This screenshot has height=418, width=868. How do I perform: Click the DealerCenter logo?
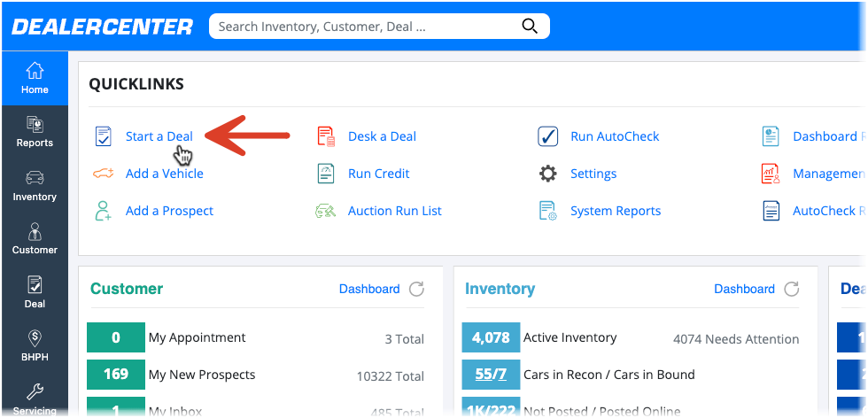[x=103, y=27]
